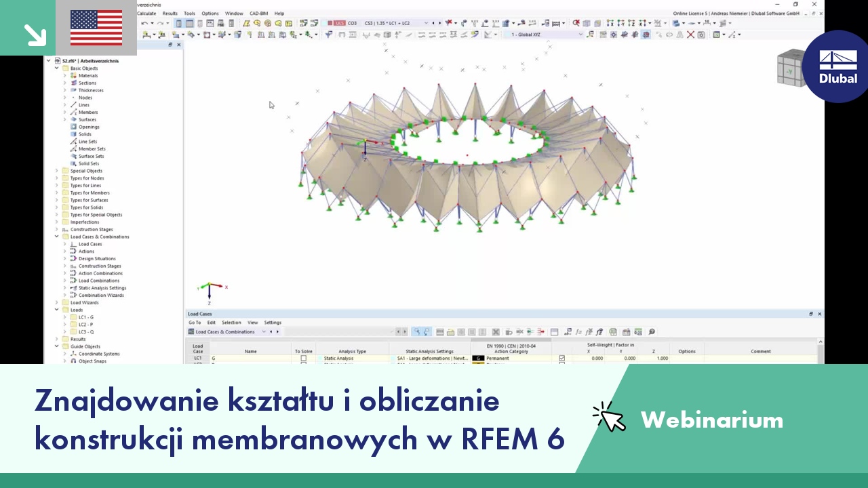Click the Solid Sets icon

[x=73, y=163]
